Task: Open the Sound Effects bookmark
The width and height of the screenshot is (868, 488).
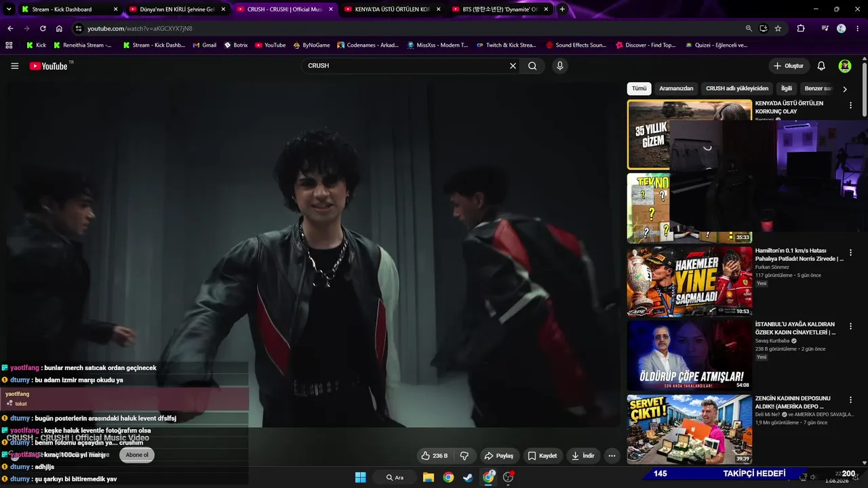Action: [x=576, y=45]
